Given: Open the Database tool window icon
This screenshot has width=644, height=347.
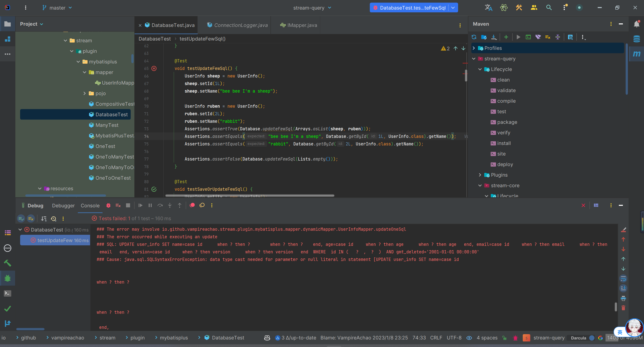Looking at the screenshot, I should (x=636, y=39).
